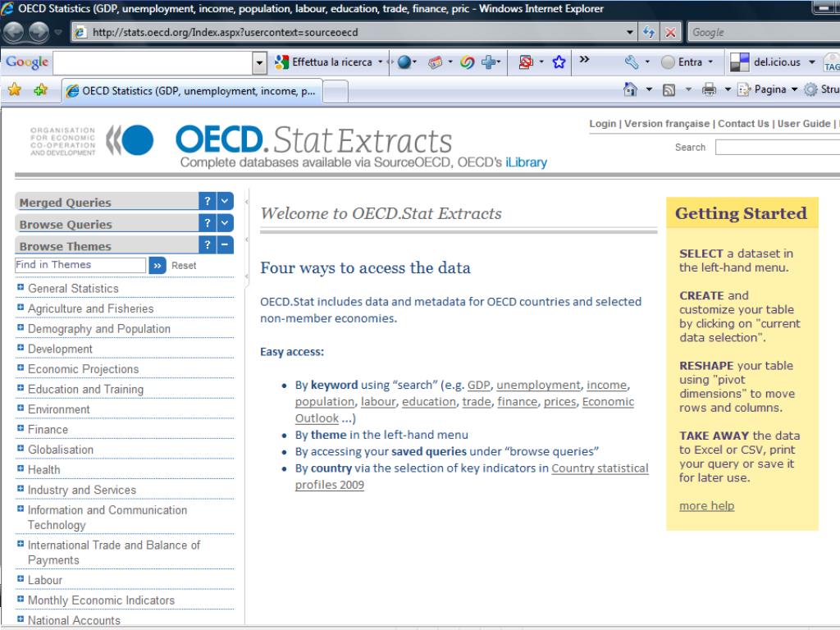Open the Effettua la ricerca menu
The image size is (840, 630).
click(381, 62)
